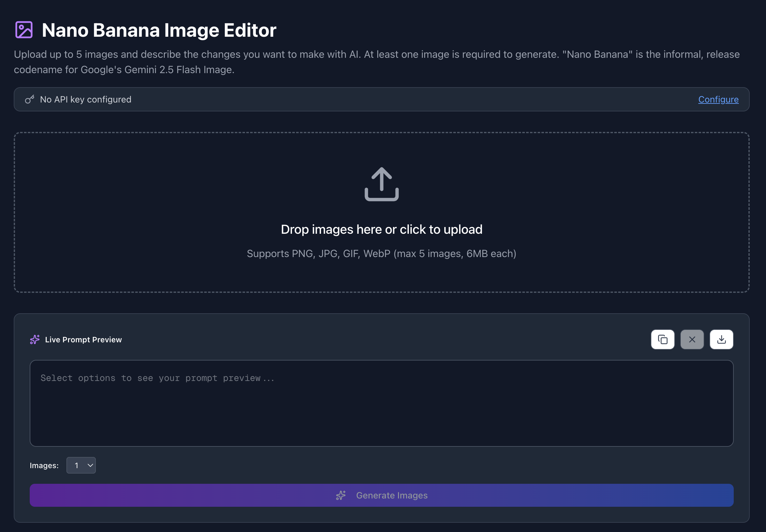This screenshot has height=532, width=766.
Task: Click the upload arrow icon
Action: pyautogui.click(x=381, y=184)
